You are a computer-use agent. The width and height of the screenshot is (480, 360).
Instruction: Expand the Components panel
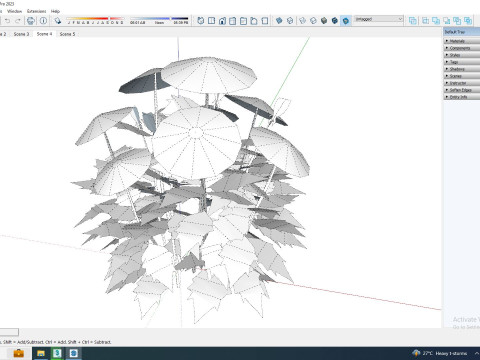[462, 48]
